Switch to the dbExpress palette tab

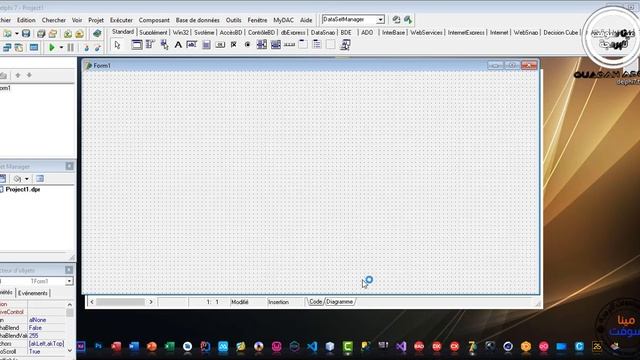click(x=293, y=33)
